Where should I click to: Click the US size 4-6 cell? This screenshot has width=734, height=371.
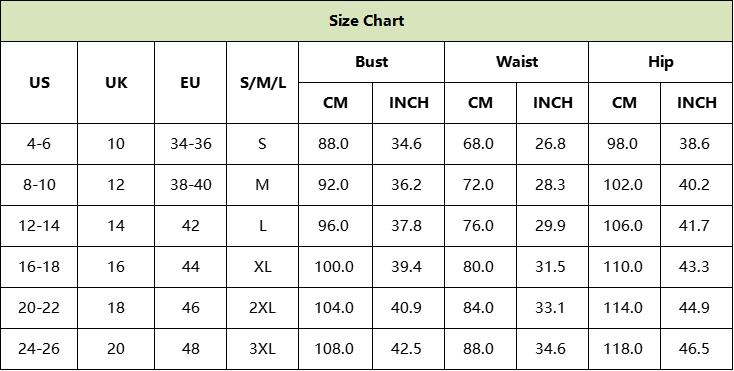pyautogui.click(x=39, y=144)
